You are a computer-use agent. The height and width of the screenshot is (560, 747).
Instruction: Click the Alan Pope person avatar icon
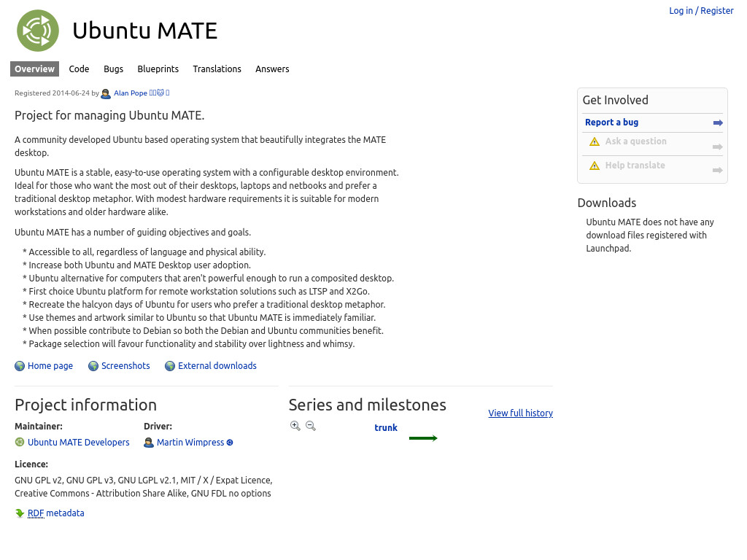click(x=106, y=94)
